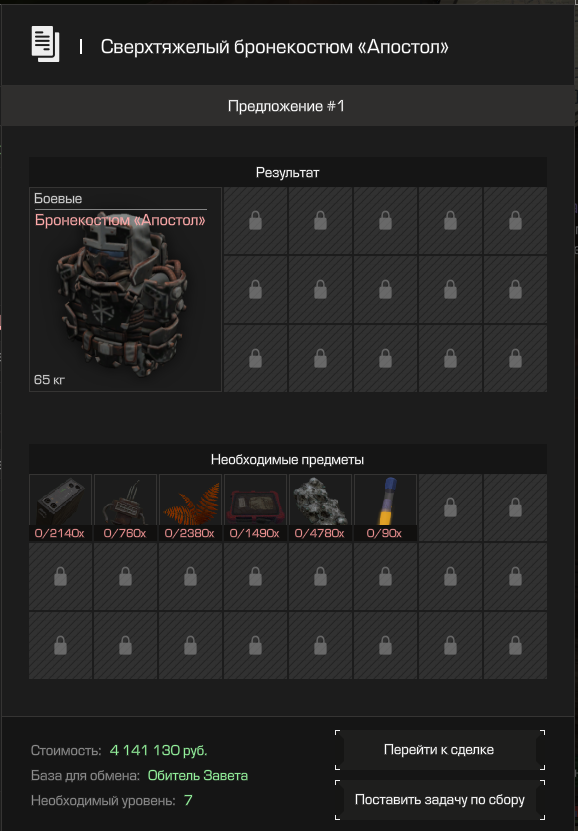Select the black battery item requiring 2140x
The height and width of the screenshot is (831, 578).
(60, 508)
